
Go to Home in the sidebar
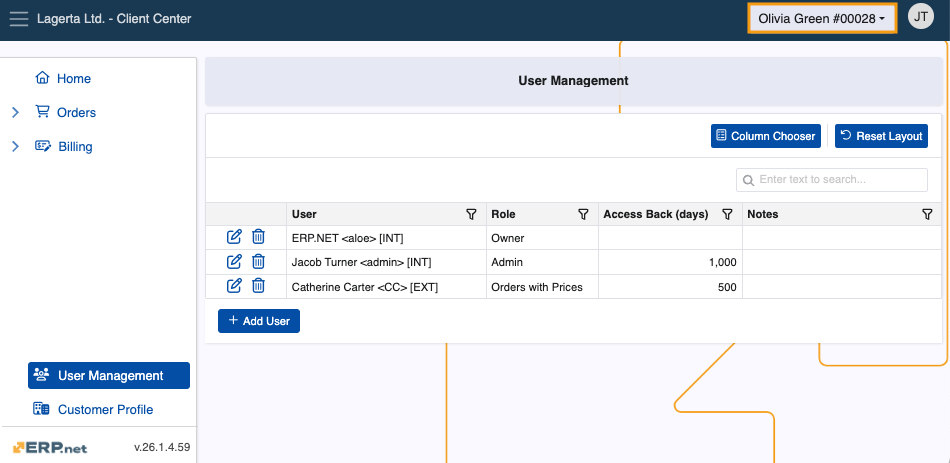pyautogui.click(x=73, y=79)
